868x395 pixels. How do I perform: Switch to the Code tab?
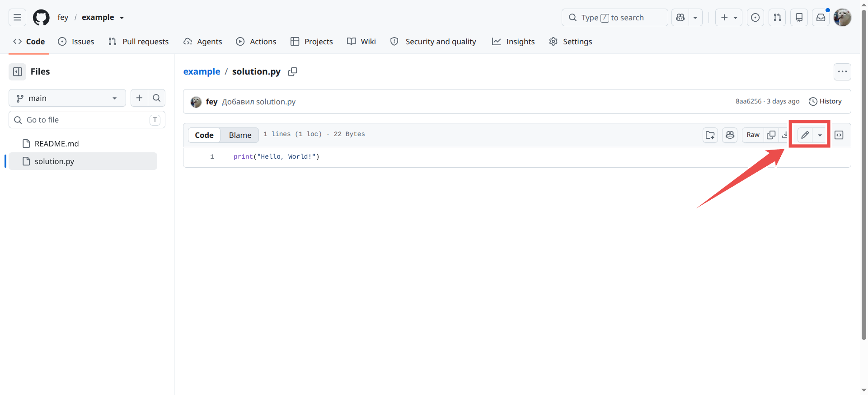tap(29, 42)
